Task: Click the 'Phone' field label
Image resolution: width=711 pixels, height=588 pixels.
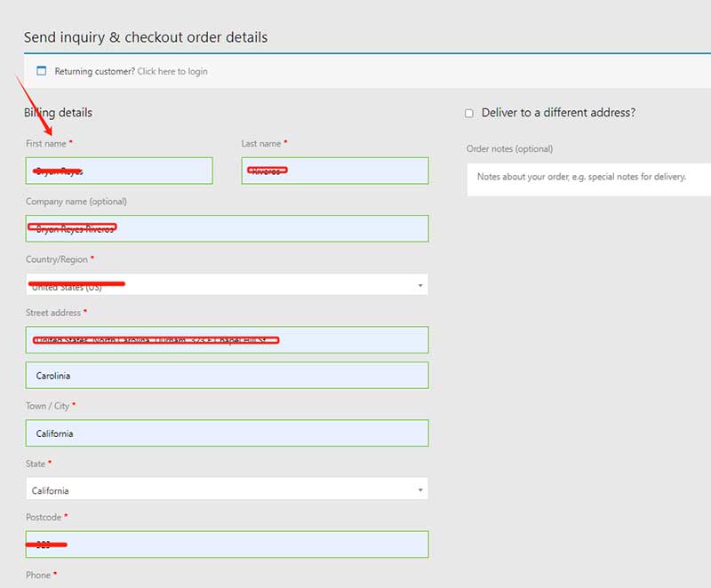Action: point(38,575)
